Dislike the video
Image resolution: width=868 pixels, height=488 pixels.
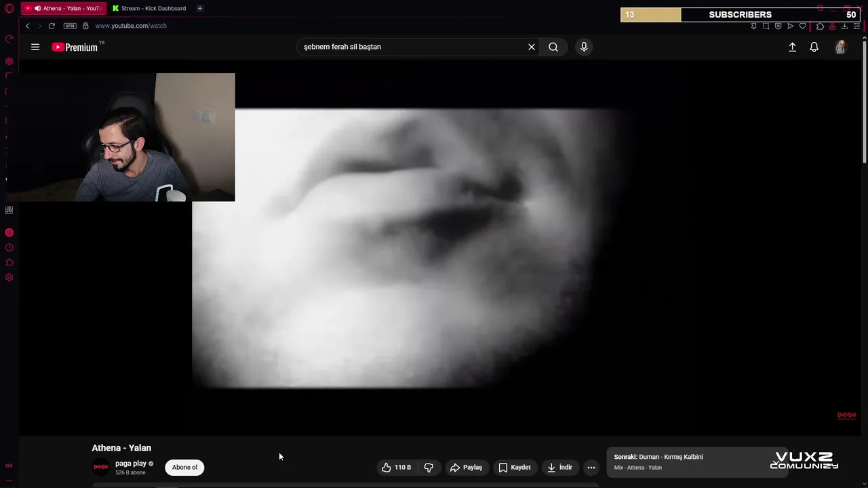(x=429, y=467)
